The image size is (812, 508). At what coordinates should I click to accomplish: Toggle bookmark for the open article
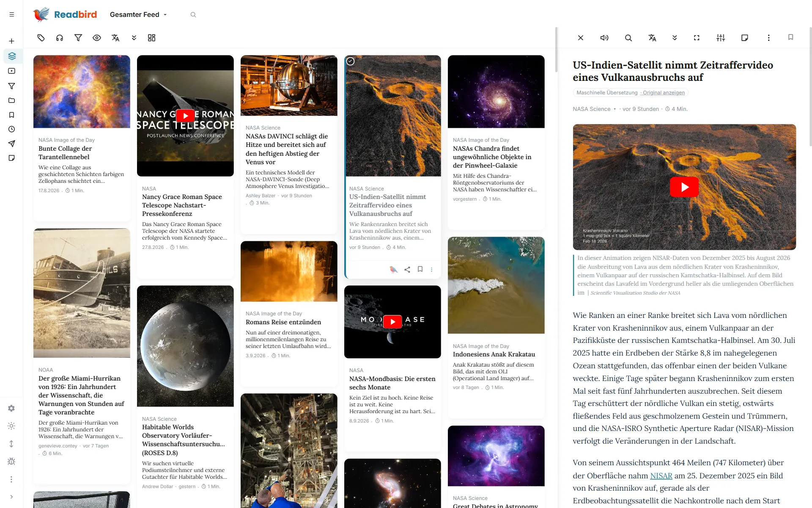coord(790,37)
